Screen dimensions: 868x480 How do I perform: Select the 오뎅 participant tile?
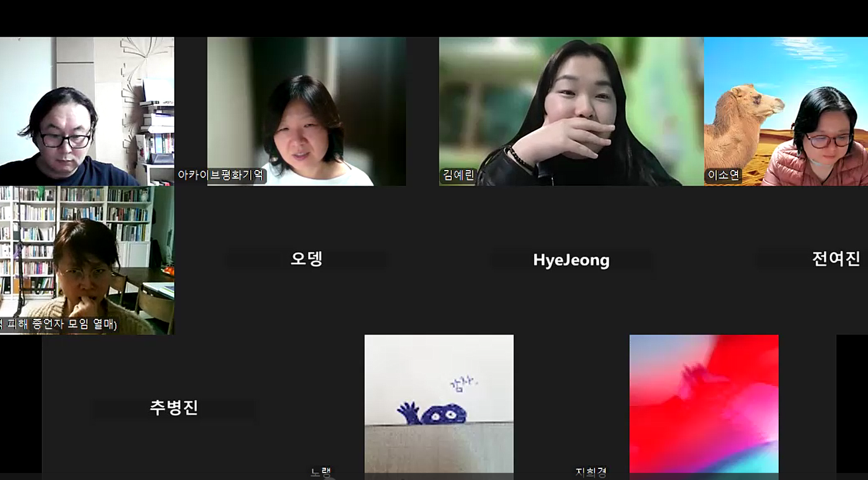[x=306, y=259]
